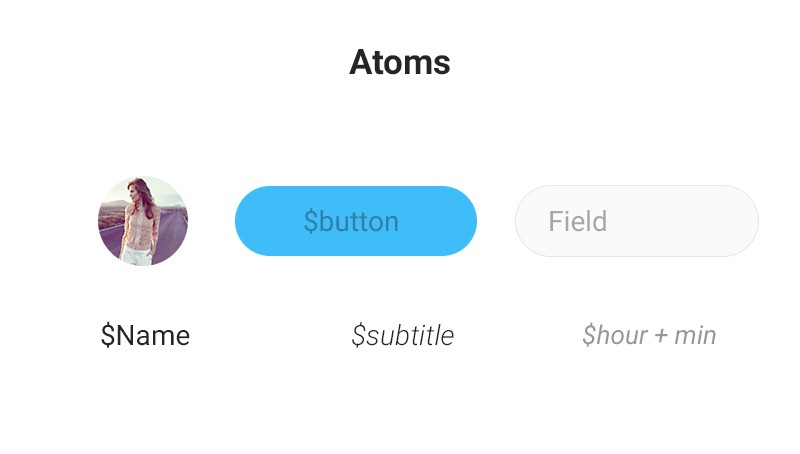This screenshot has width=800, height=454.
Task: Click the Atoms heading
Action: pyautogui.click(x=400, y=63)
